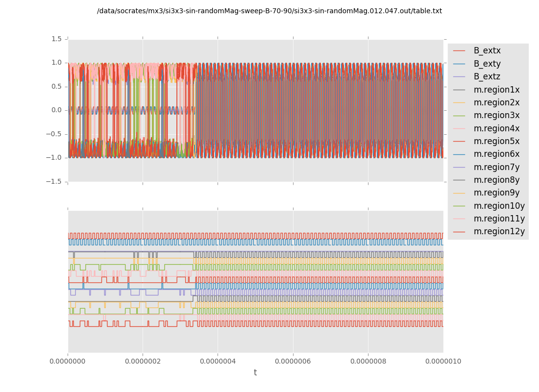Select the m.region7y legend label
The height and width of the screenshot is (392, 539).
coord(496,167)
